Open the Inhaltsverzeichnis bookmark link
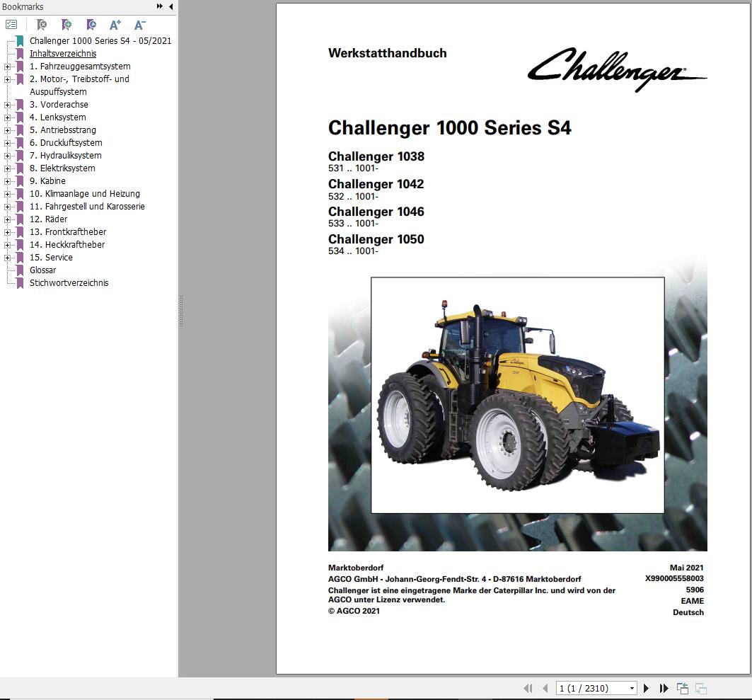Image resolution: width=752 pixels, height=700 pixels. (x=63, y=54)
